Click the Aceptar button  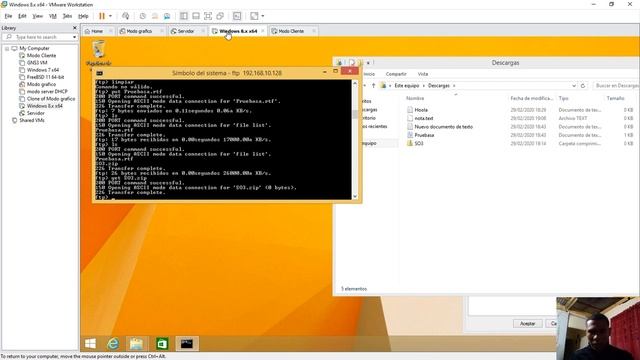(x=527, y=323)
